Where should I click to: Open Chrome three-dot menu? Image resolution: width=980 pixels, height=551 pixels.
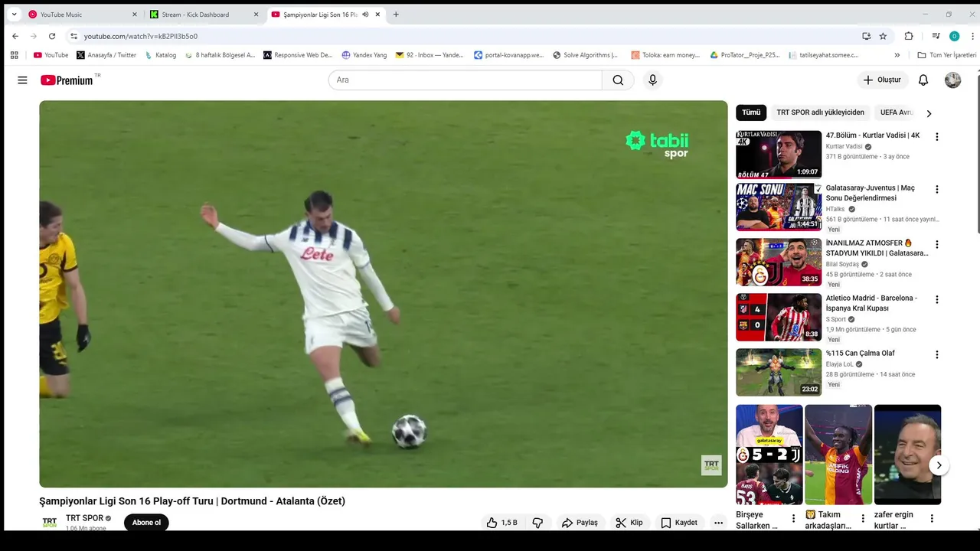tap(973, 36)
